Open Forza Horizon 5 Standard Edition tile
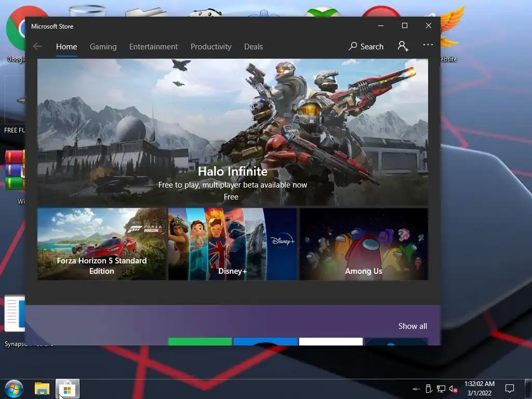532x399 pixels. (102, 244)
